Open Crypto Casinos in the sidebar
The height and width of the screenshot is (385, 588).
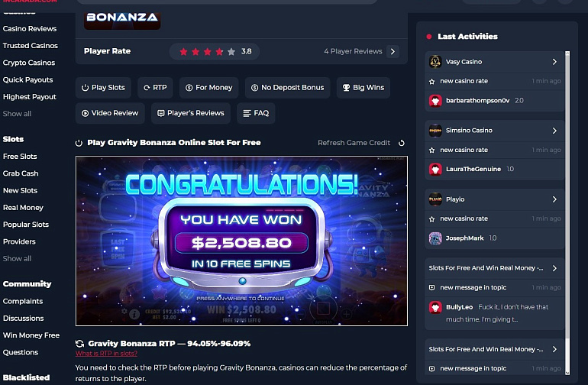[x=29, y=63]
